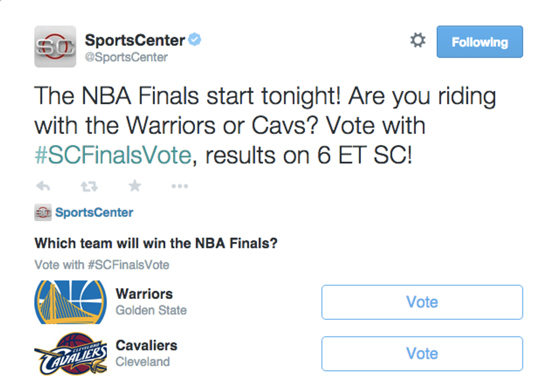Open the gear settings menu
Screen dimensions: 556x392
[418, 41]
